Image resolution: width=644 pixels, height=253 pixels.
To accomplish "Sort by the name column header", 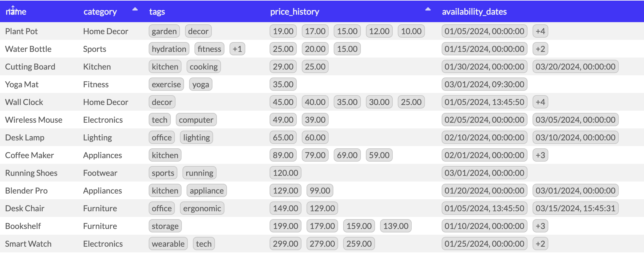I will coord(16,12).
